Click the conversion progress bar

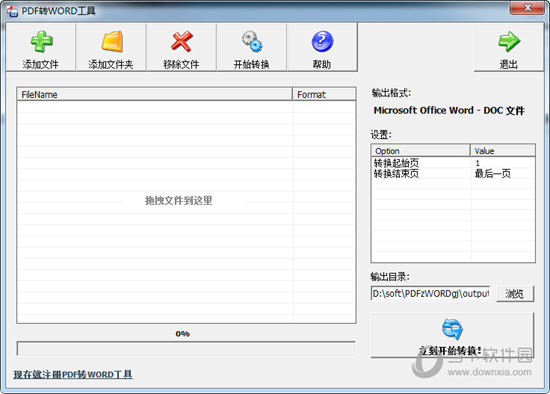[x=186, y=348]
